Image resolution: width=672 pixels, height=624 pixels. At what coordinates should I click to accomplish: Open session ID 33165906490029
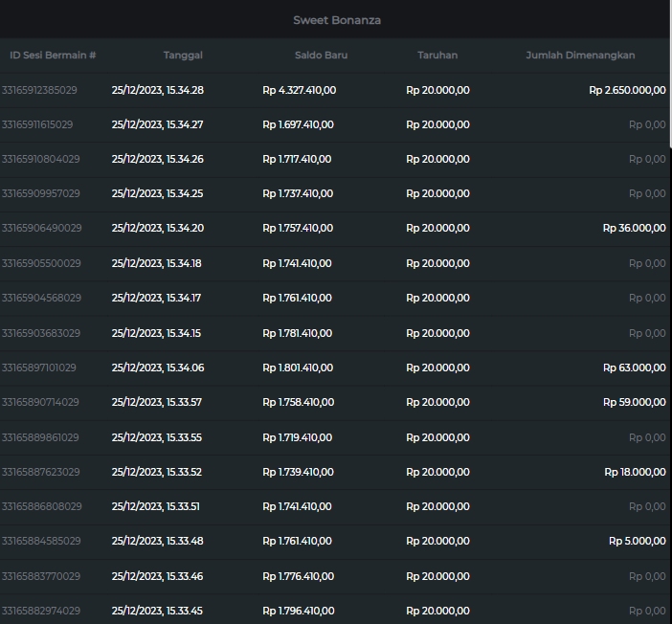[x=41, y=229]
